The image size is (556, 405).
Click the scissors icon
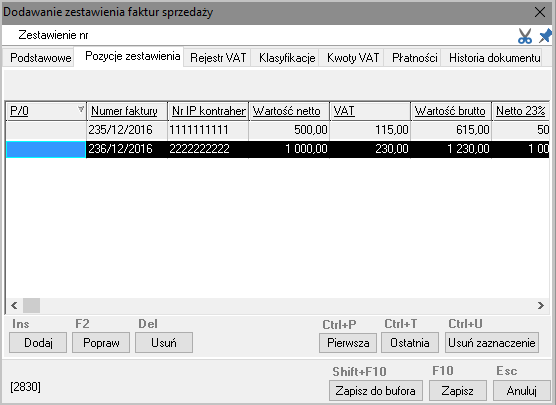[x=525, y=36]
